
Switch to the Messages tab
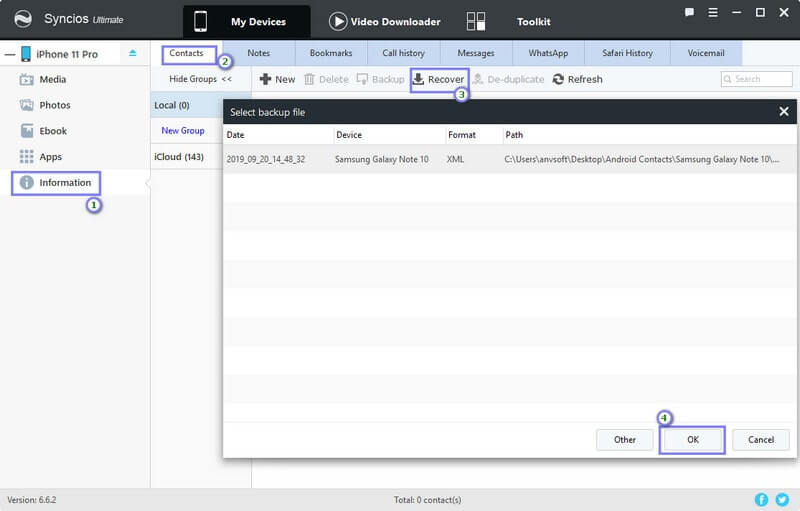476,53
